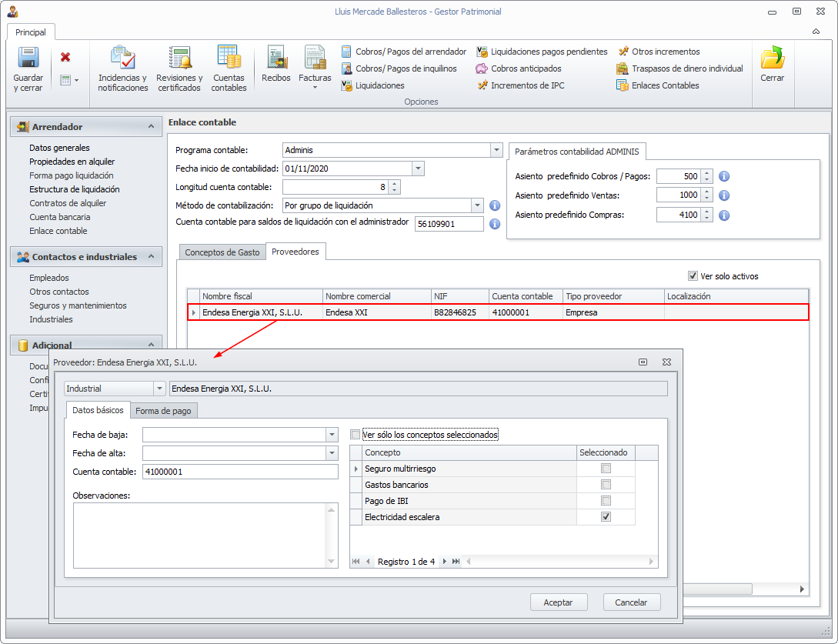Click the Cancelar button

(x=631, y=602)
